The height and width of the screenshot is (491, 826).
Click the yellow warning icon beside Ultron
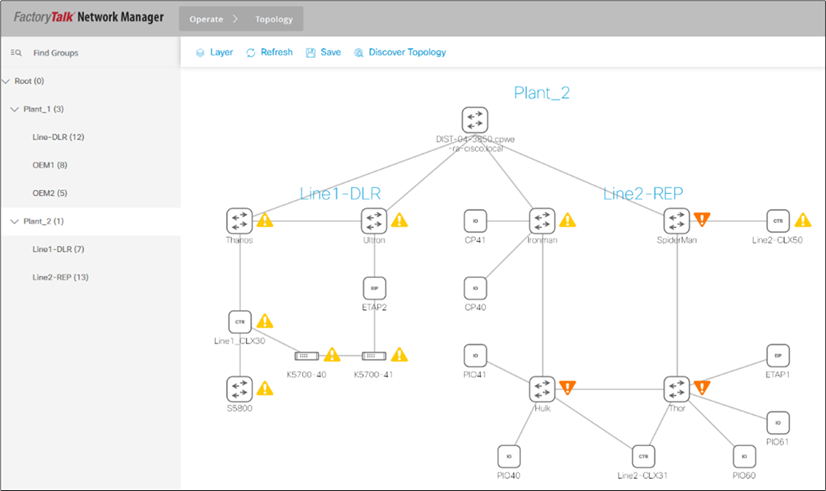coord(399,220)
